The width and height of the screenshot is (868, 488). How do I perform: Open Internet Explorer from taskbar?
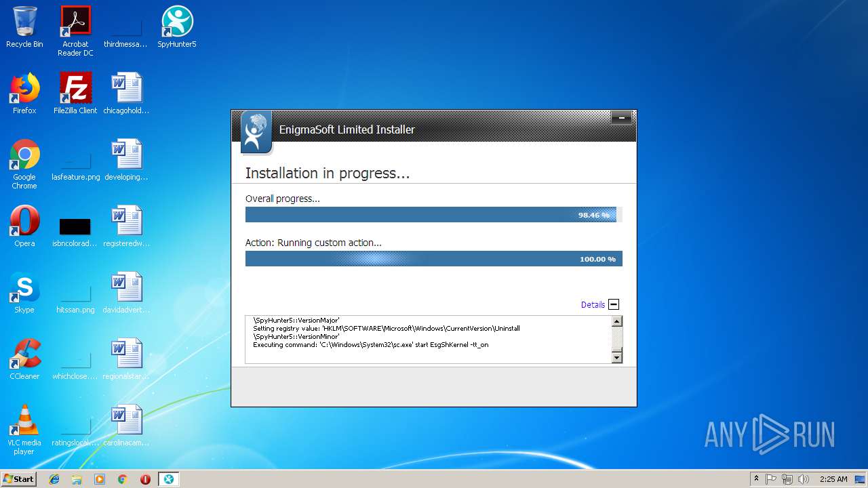pyautogui.click(x=54, y=479)
